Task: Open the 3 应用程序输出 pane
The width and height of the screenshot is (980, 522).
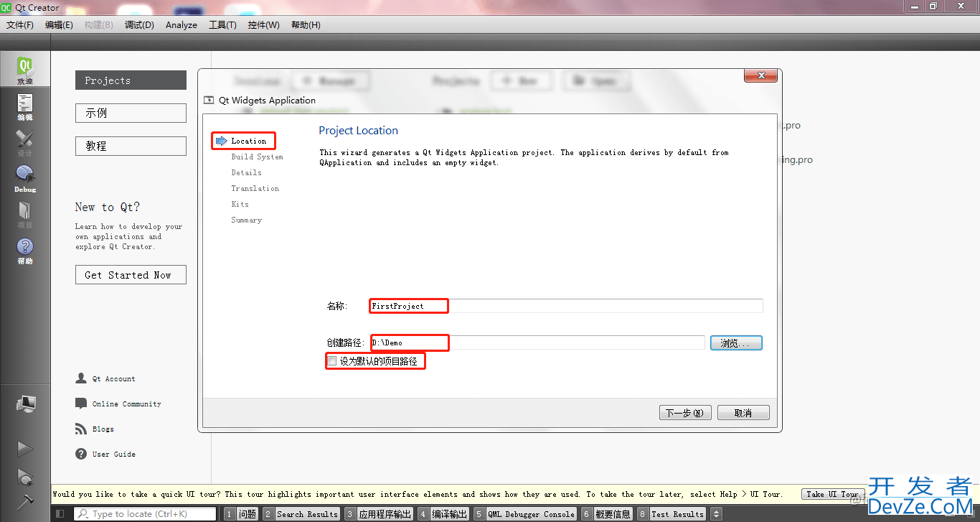Action: [378, 514]
